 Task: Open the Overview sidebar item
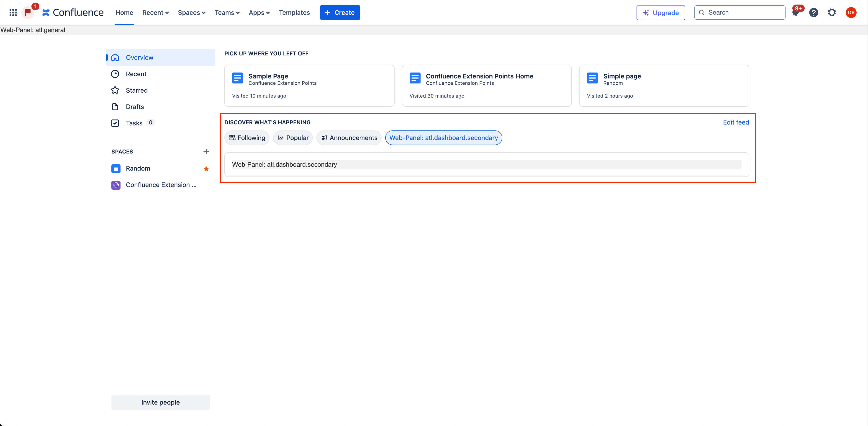[x=161, y=57]
